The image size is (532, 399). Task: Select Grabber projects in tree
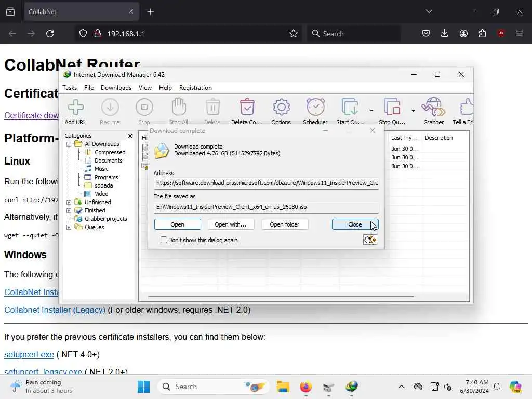pyautogui.click(x=105, y=219)
